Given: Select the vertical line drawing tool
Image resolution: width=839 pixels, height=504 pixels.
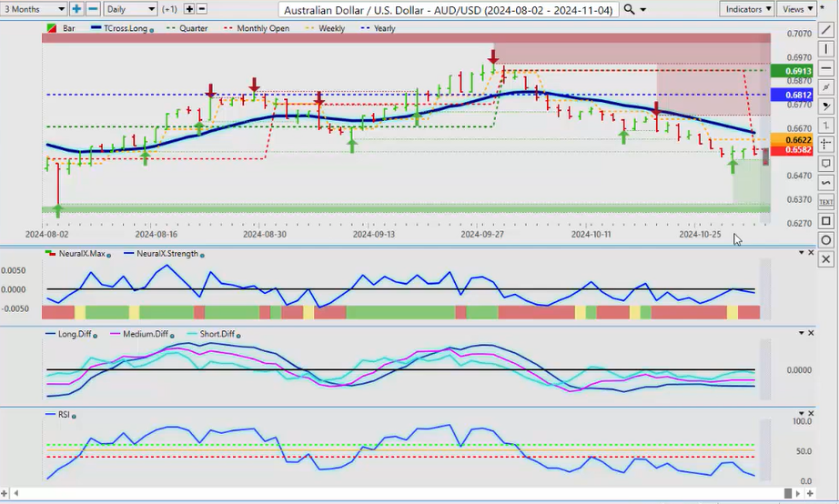Looking at the screenshot, I should tap(825, 49).
